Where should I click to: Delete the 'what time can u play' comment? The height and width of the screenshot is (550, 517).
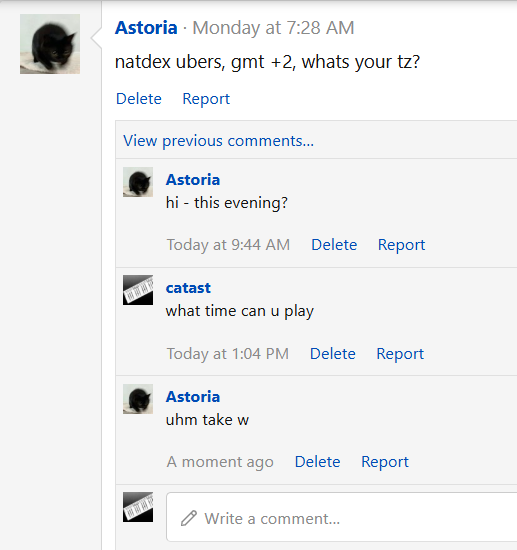tap(333, 354)
